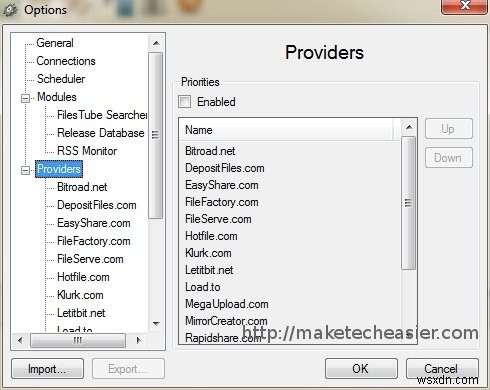Select MegaUpload.com in priorities list
The image size is (490, 390).
coord(227,304)
